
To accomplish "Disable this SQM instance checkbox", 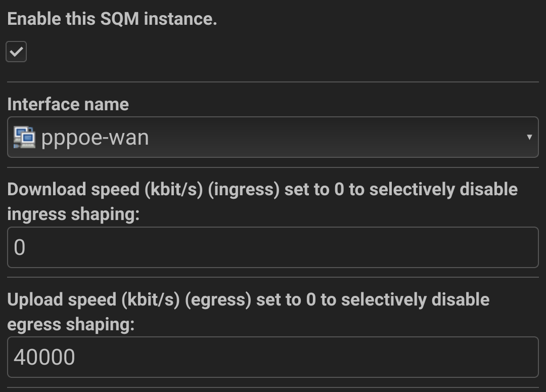I will tap(16, 52).
